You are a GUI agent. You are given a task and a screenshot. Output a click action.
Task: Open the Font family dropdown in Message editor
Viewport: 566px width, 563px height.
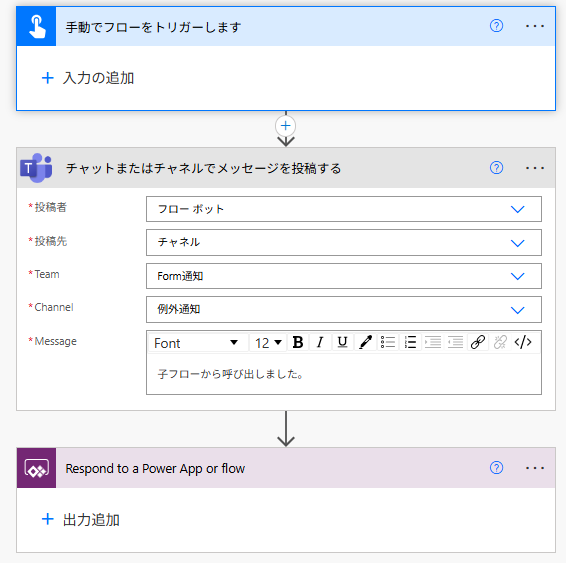[199, 342]
